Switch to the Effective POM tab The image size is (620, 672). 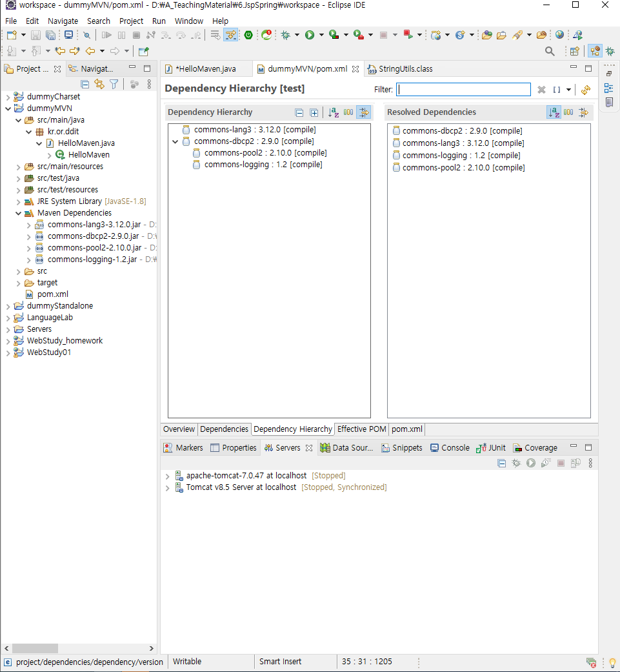tap(361, 429)
